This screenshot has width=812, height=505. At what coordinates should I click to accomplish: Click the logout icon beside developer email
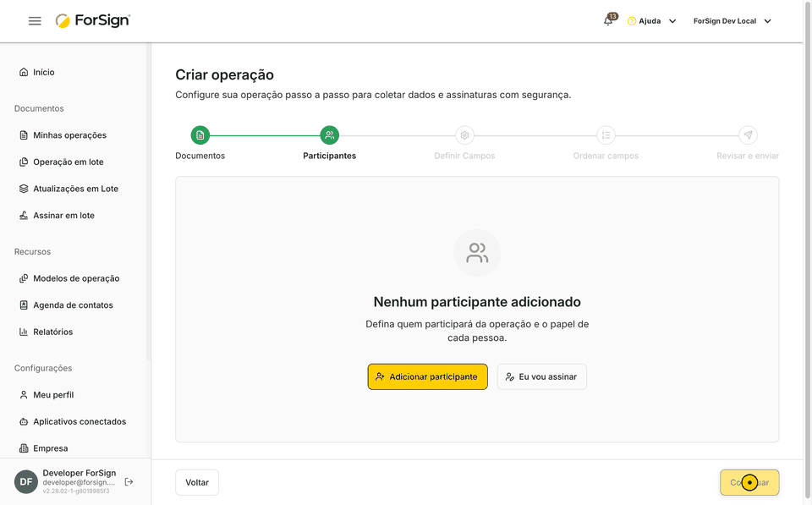click(129, 481)
